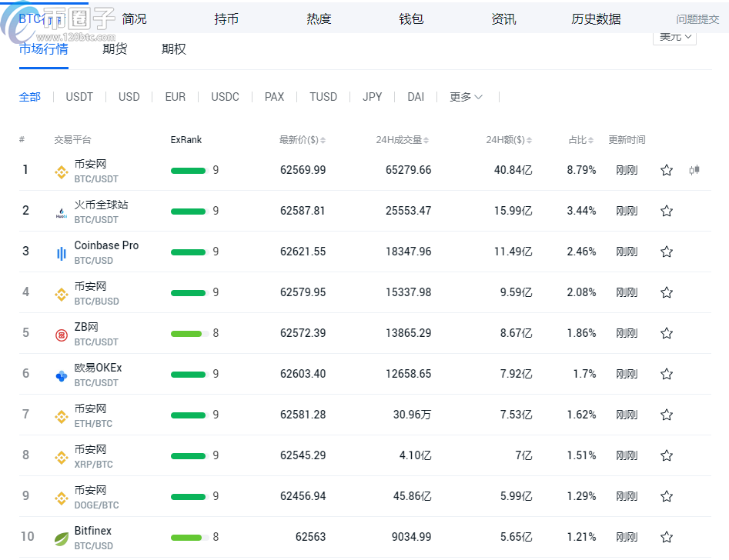The image size is (729, 560).
Task: Sort by 24H成交量 column header
Action: point(402,140)
